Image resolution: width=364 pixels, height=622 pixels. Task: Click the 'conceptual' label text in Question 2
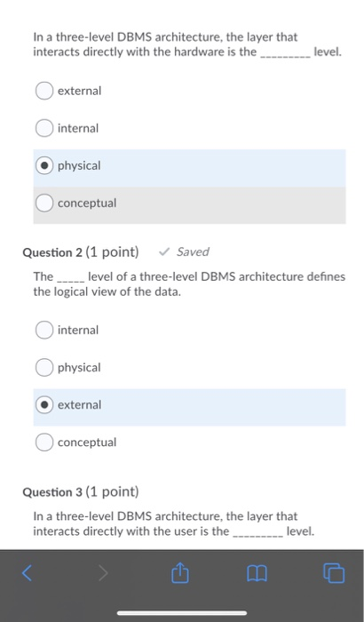[x=87, y=443]
